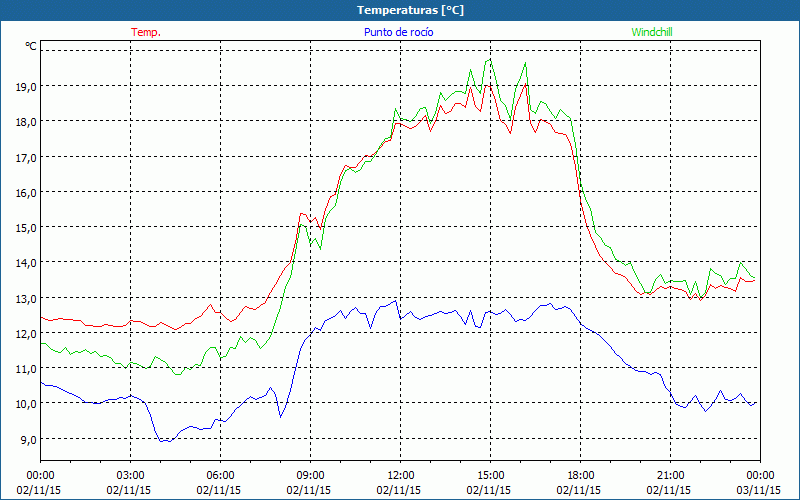Click the 03/11/15 date label
Image resolution: width=800 pixels, height=500 pixels.
pyautogui.click(x=759, y=490)
